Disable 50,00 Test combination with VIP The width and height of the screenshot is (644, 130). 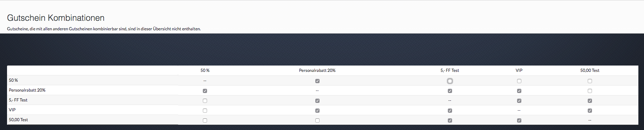[519, 120]
